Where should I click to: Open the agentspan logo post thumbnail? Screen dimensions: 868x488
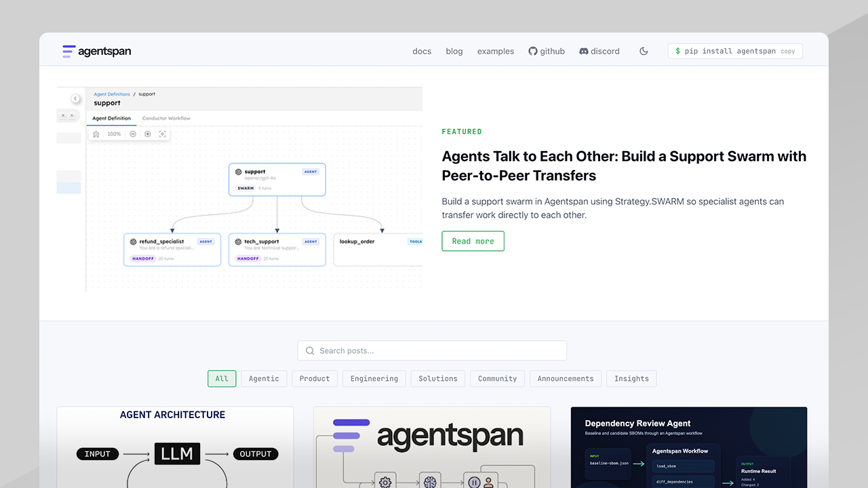point(432,447)
